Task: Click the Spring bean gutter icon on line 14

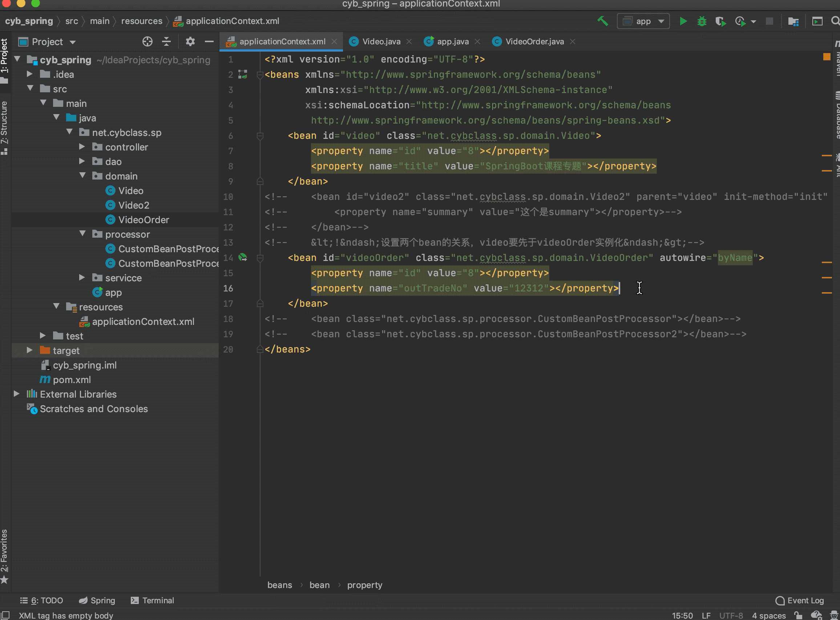Action: tap(243, 257)
